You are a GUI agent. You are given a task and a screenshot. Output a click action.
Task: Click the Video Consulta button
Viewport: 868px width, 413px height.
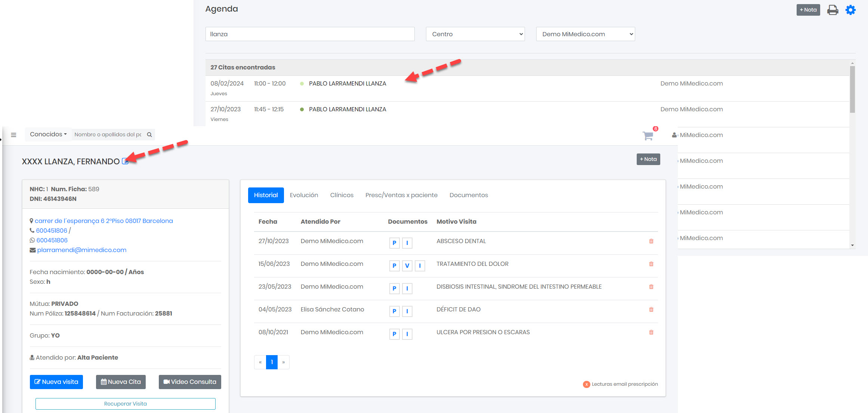[x=190, y=382]
